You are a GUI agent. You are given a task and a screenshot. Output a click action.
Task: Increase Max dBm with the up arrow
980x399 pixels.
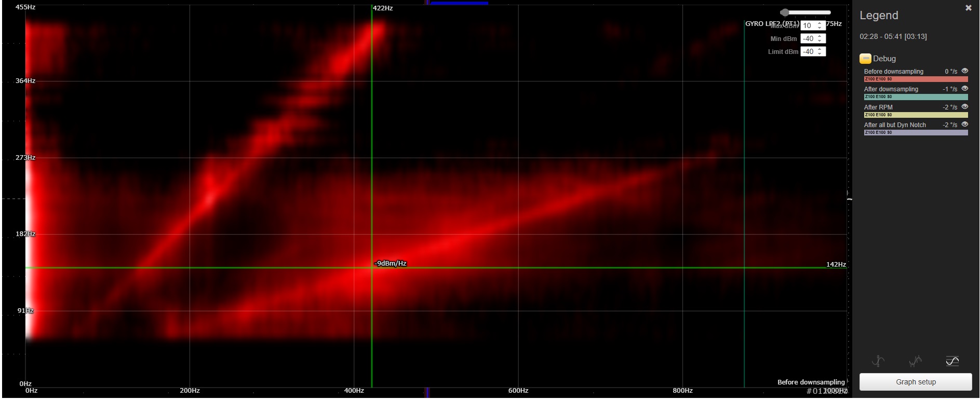pyautogui.click(x=820, y=23)
